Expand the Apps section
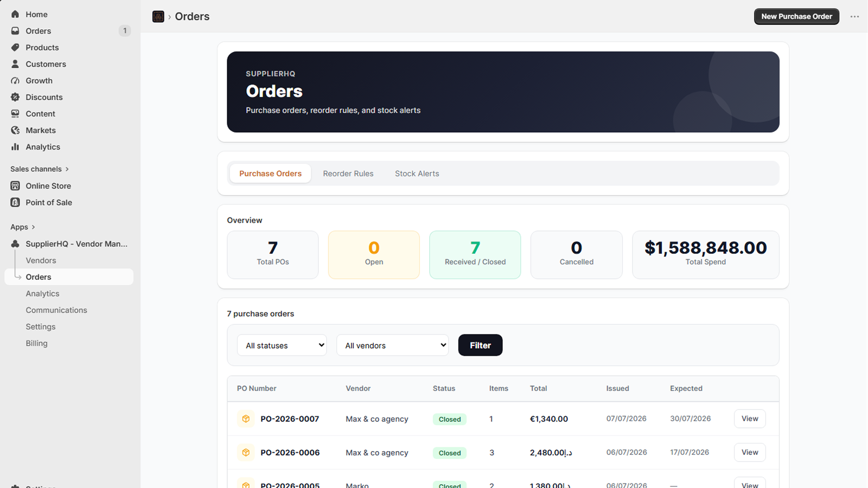868x488 pixels. 23,227
